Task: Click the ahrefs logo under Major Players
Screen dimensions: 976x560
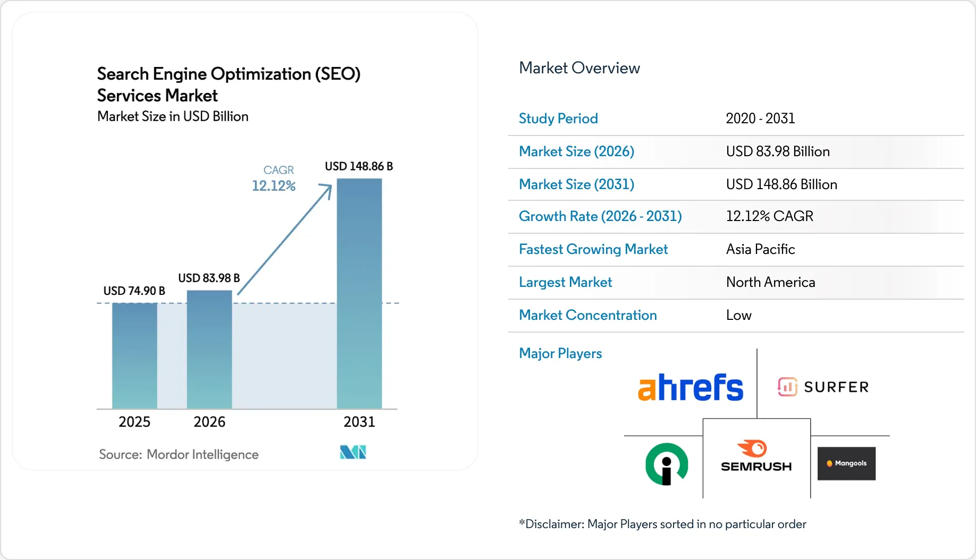Action: (x=690, y=386)
